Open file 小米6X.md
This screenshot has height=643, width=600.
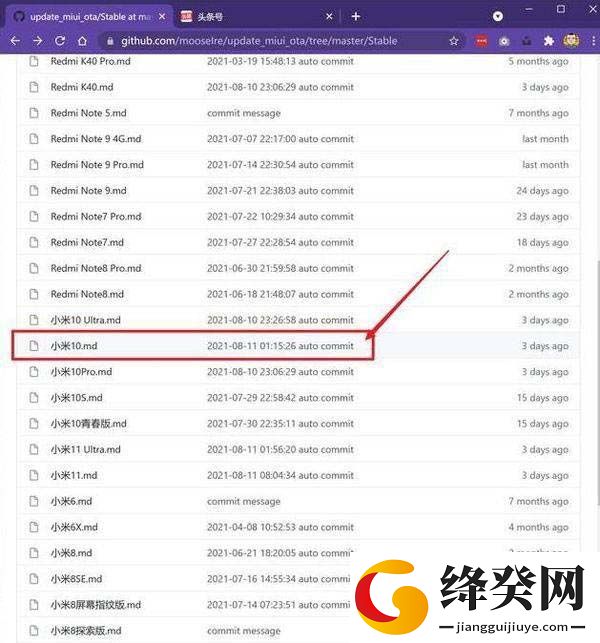[x=74, y=527]
